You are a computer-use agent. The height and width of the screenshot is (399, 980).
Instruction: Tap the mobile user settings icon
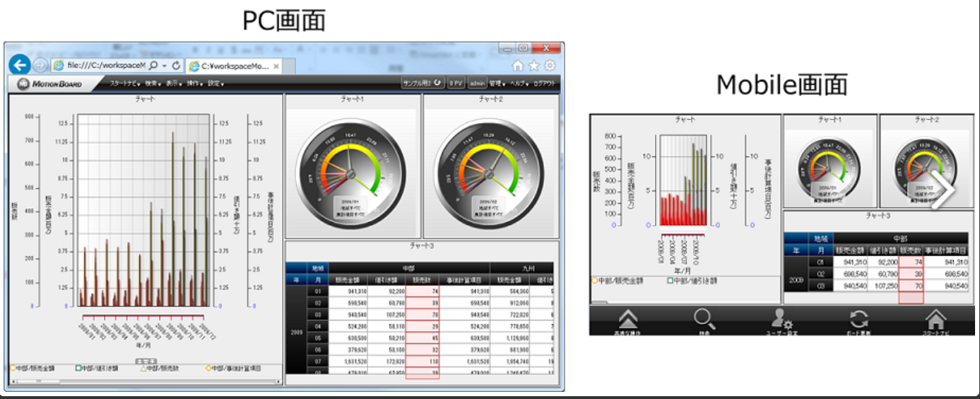781,320
